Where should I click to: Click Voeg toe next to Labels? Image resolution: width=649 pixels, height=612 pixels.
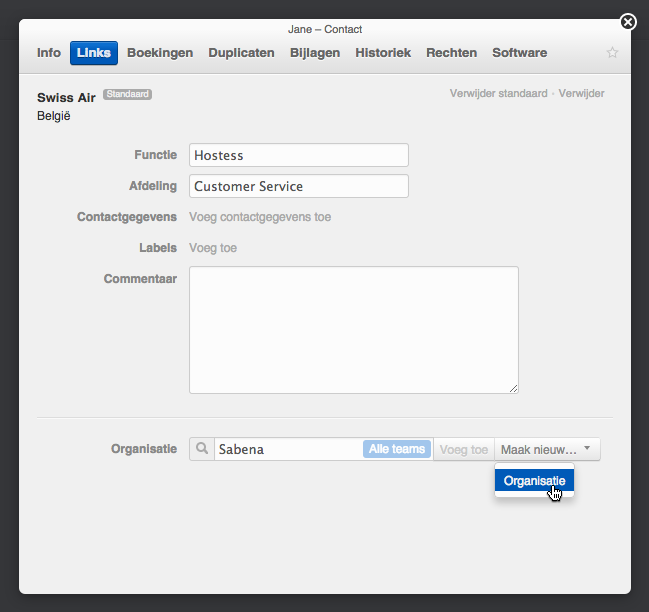coord(213,248)
